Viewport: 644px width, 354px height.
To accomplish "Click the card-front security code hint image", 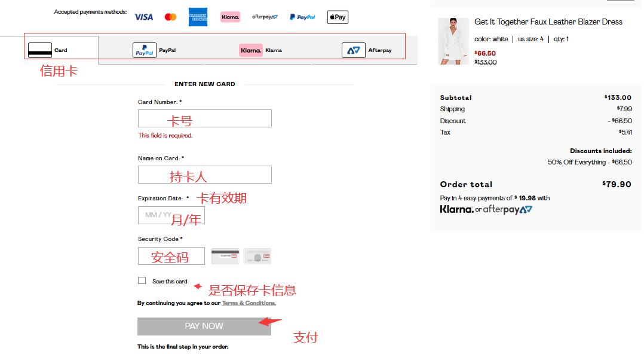I will [x=257, y=256].
